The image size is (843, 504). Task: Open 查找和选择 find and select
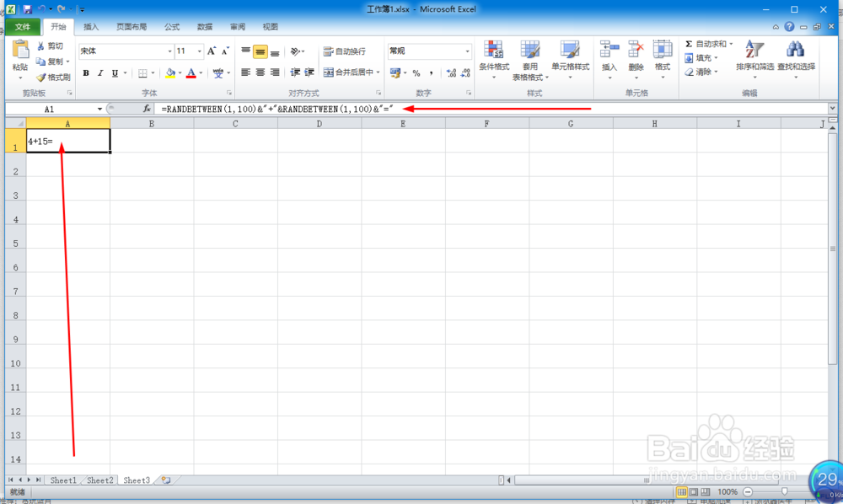point(797,59)
